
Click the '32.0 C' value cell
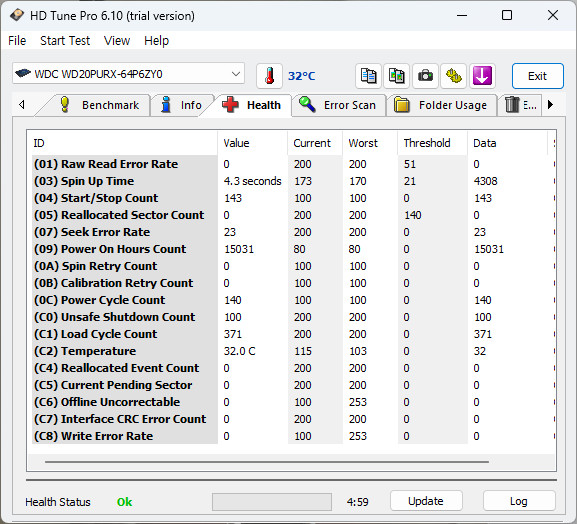pos(239,351)
